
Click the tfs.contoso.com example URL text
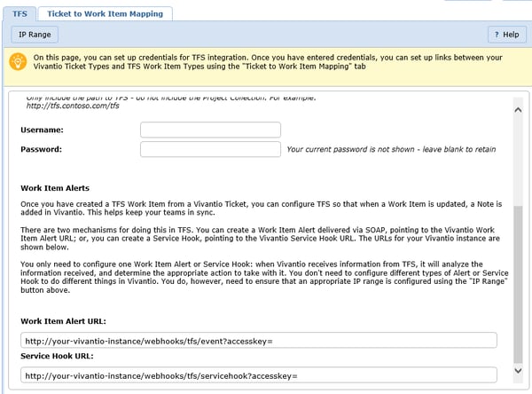[x=73, y=106]
